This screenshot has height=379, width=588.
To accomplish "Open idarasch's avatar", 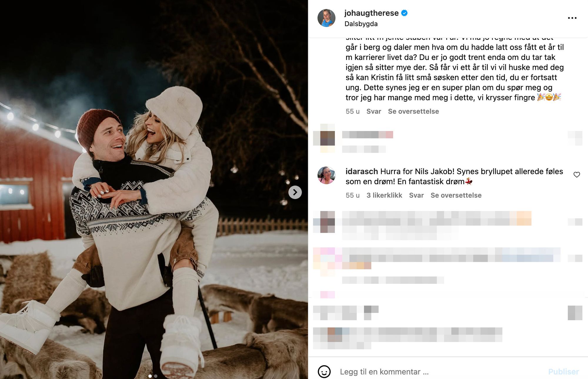I will 326,175.
